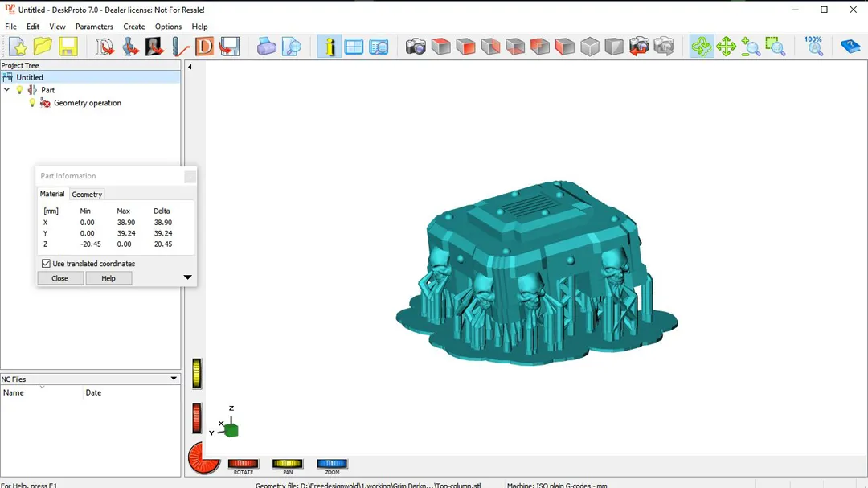Image resolution: width=868 pixels, height=488 pixels.
Task: Click the vertical yellow pan thumbwheel
Action: click(x=197, y=374)
